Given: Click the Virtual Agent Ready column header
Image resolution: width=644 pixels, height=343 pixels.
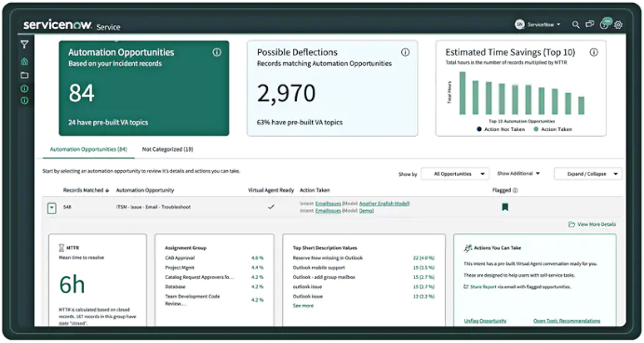Looking at the screenshot, I should 271,191.
